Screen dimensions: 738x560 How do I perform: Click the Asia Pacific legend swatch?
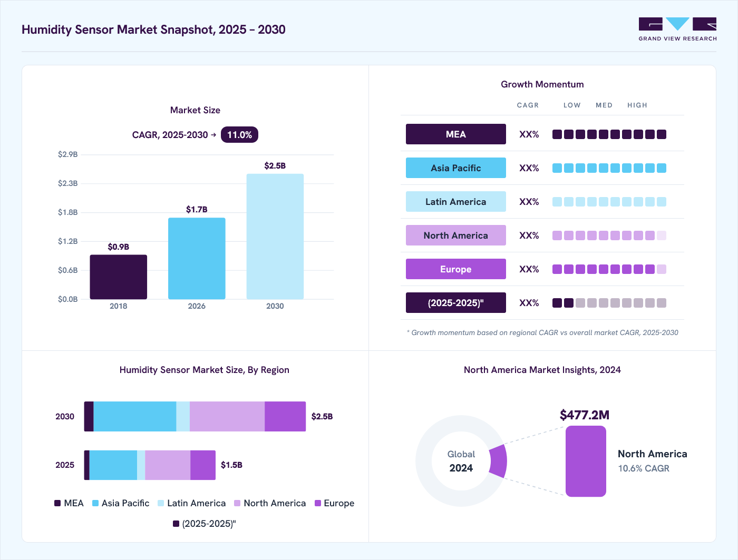pos(95,503)
